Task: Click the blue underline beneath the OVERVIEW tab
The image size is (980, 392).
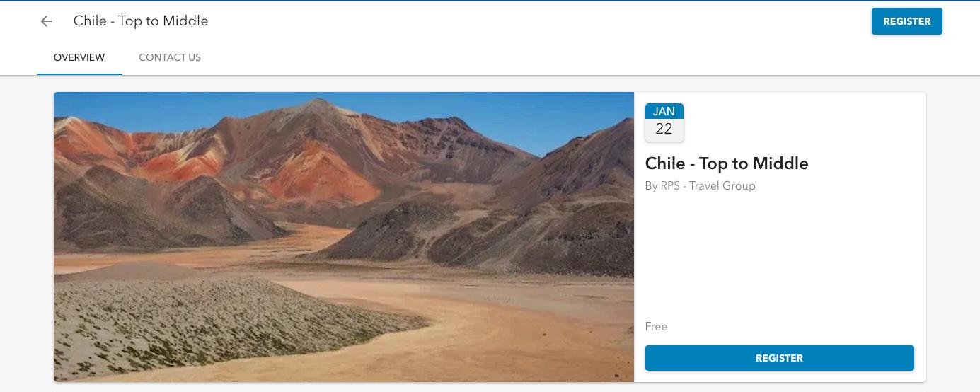Action: coord(79,74)
